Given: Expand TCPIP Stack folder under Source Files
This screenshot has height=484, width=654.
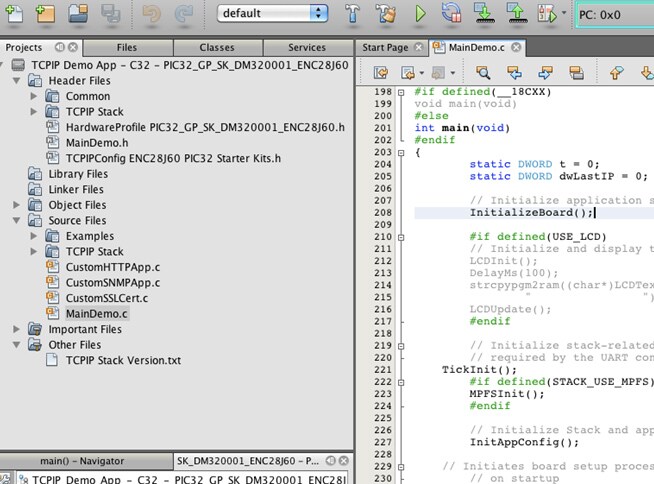Looking at the screenshot, I should point(34,251).
